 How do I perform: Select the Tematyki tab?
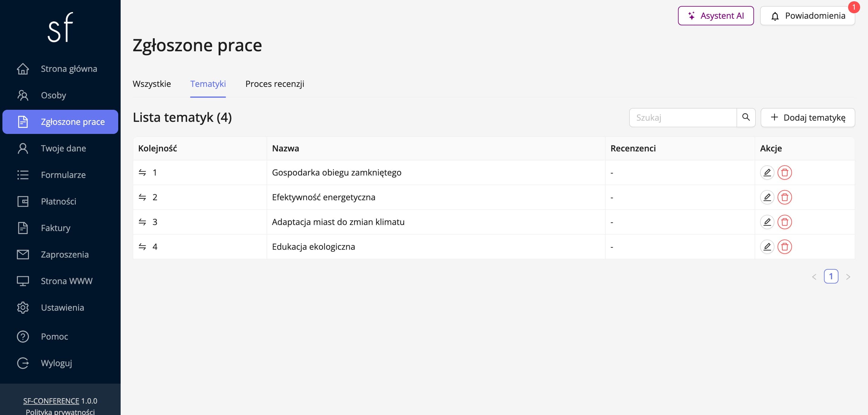click(208, 84)
